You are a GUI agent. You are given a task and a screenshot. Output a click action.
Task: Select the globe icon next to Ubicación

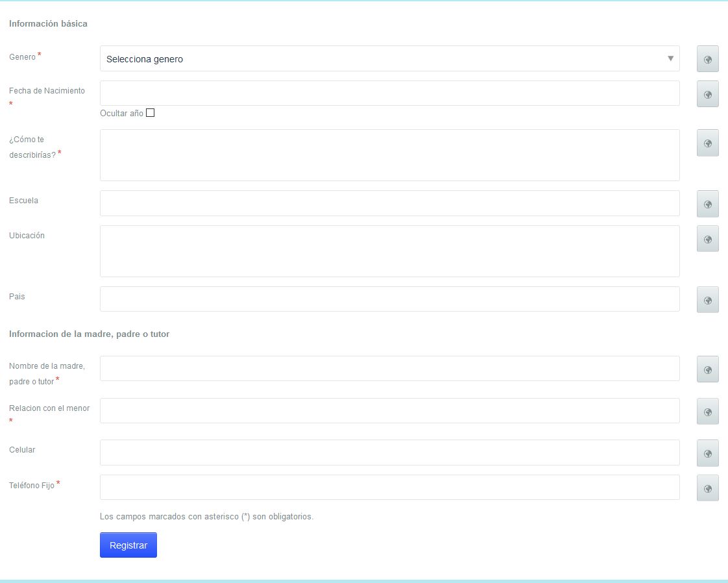click(x=707, y=239)
